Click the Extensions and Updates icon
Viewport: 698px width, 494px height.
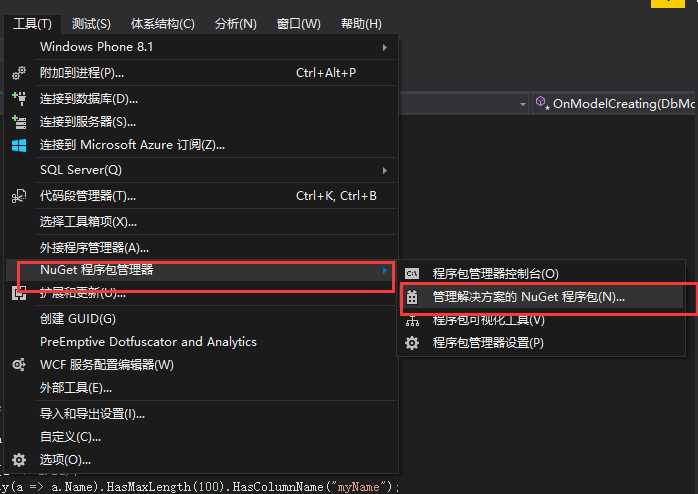(x=19, y=293)
